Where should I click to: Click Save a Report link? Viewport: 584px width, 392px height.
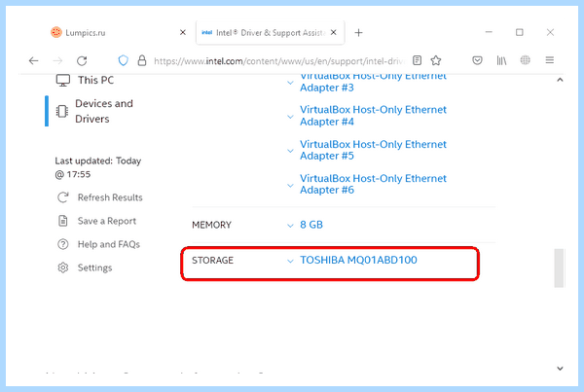[107, 221]
